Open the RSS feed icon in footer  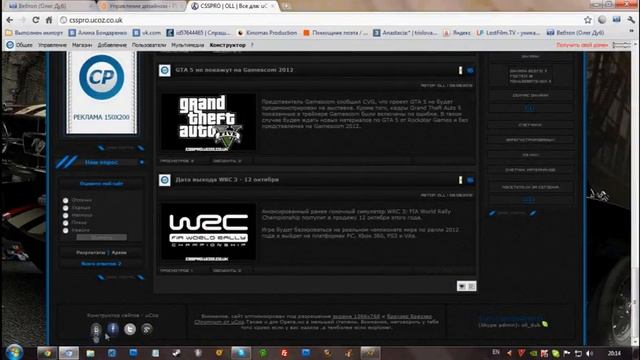coord(147,329)
